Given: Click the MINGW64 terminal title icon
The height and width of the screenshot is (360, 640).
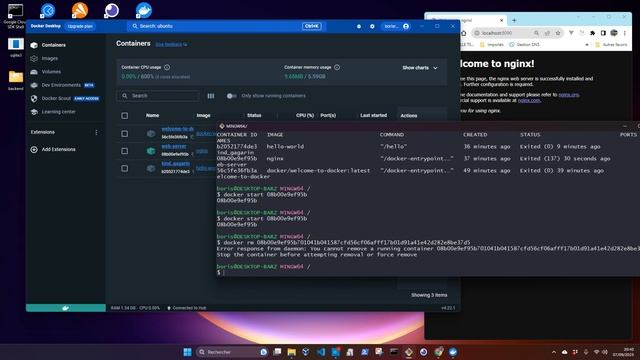Looking at the screenshot, I should (x=222, y=126).
